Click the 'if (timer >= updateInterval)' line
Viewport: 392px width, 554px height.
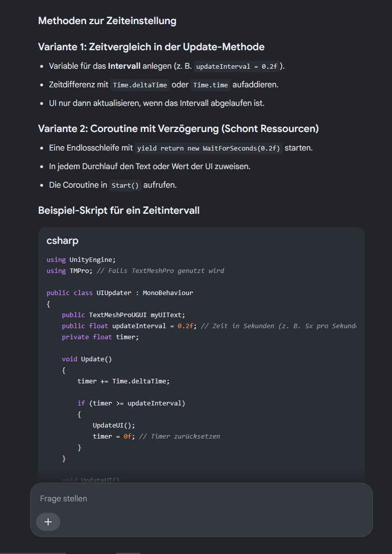(x=131, y=403)
